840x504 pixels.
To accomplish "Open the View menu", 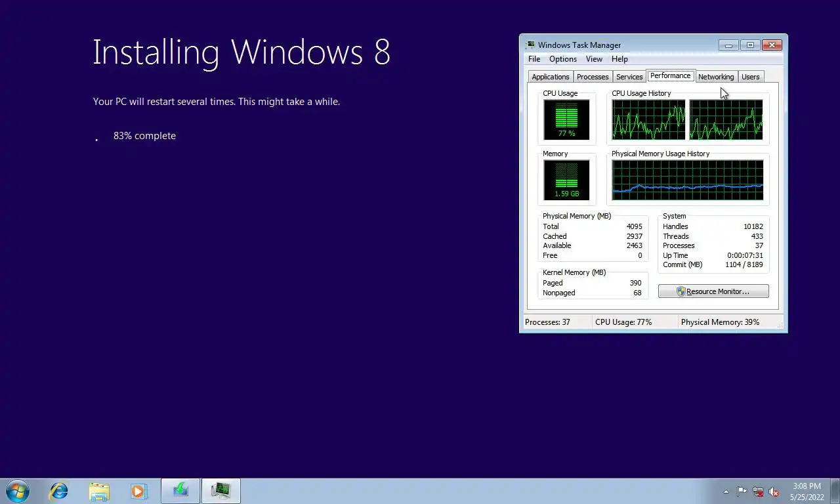I will pyautogui.click(x=594, y=59).
